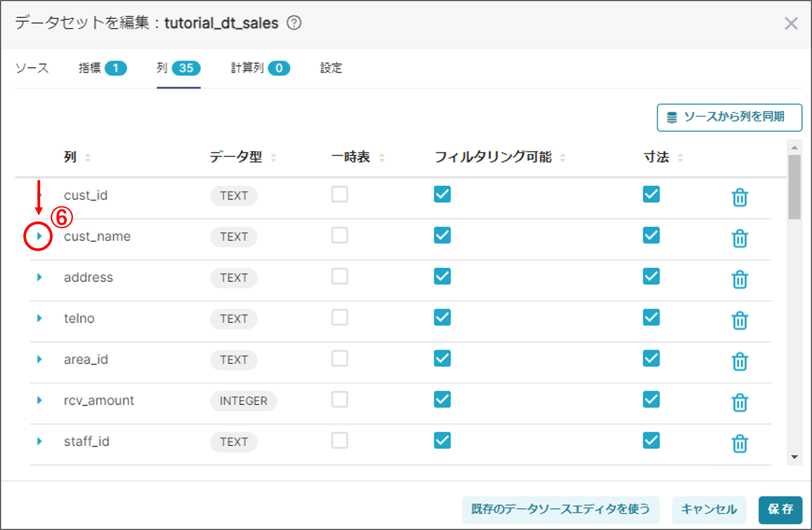This screenshot has width=812, height=530.
Task: Expand the address row details
Action: (x=39, y=277)
